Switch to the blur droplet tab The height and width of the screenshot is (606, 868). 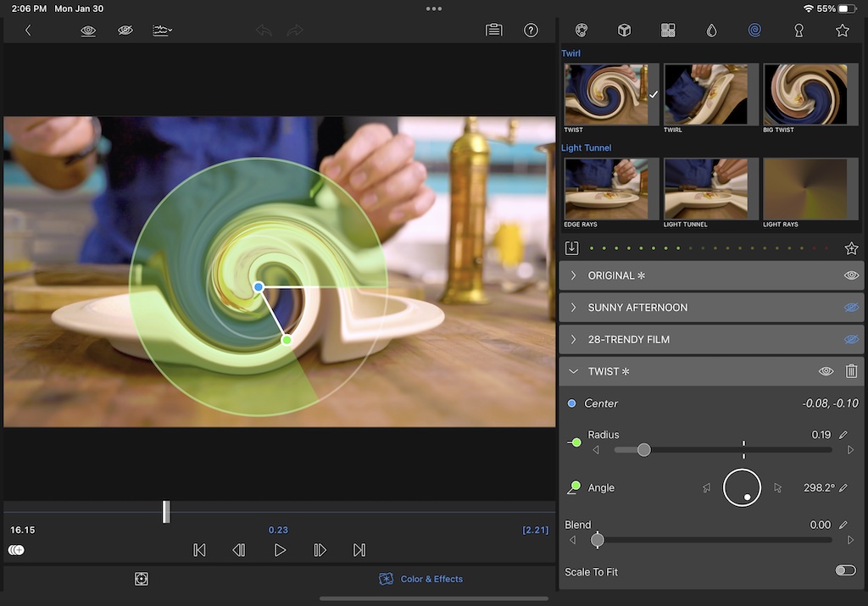pos(712,30)
